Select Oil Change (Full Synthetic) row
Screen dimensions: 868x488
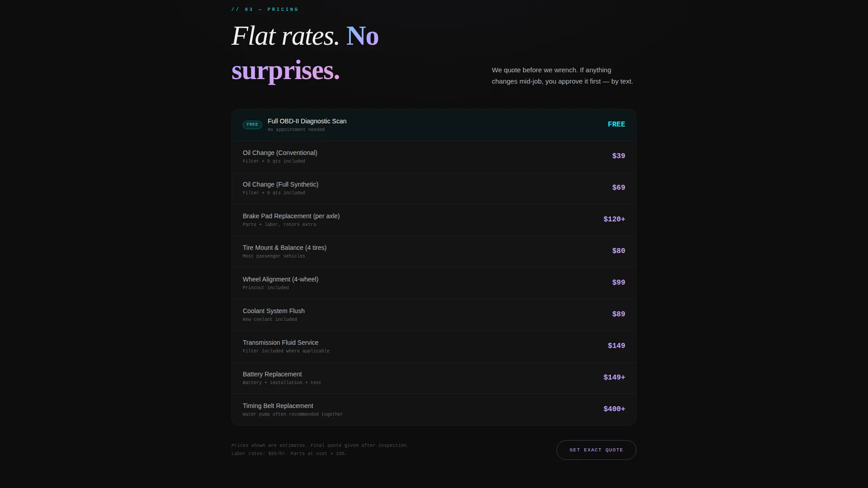click(434, 188)
